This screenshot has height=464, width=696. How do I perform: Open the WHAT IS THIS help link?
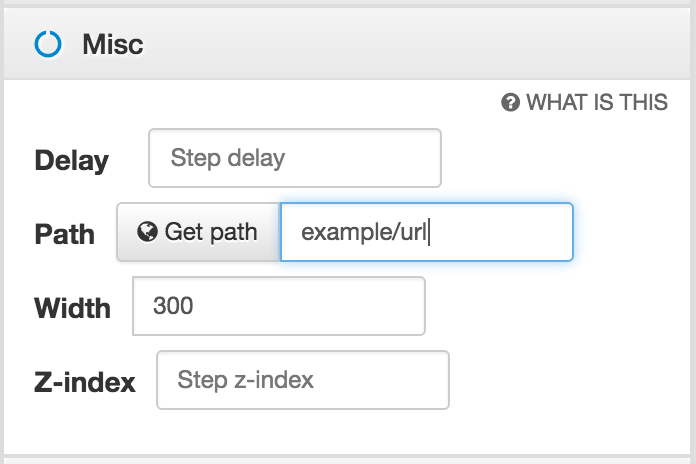596,102
